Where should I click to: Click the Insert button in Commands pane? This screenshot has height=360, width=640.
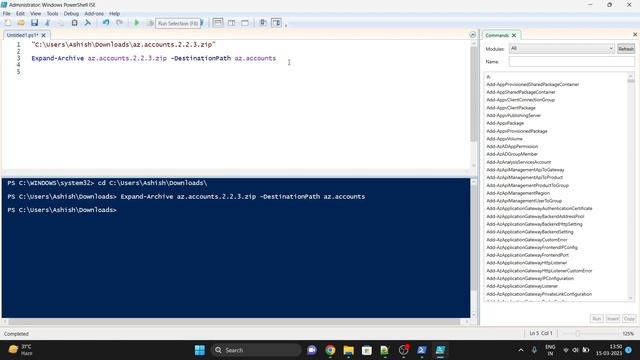coord(613,318)
